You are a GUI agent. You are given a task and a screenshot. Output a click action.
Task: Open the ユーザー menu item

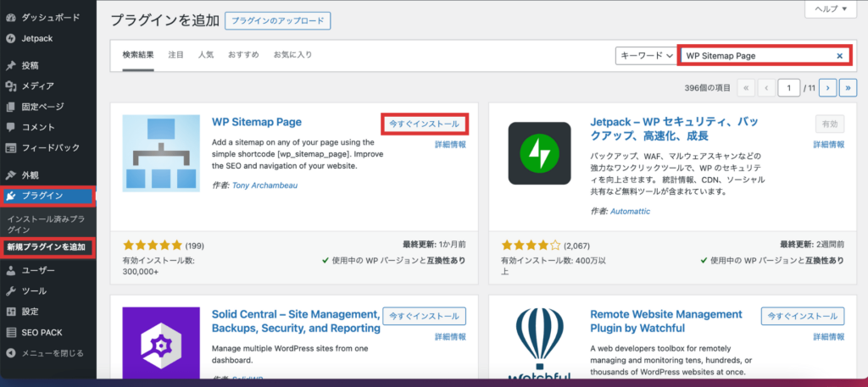(x=48, y=270)
